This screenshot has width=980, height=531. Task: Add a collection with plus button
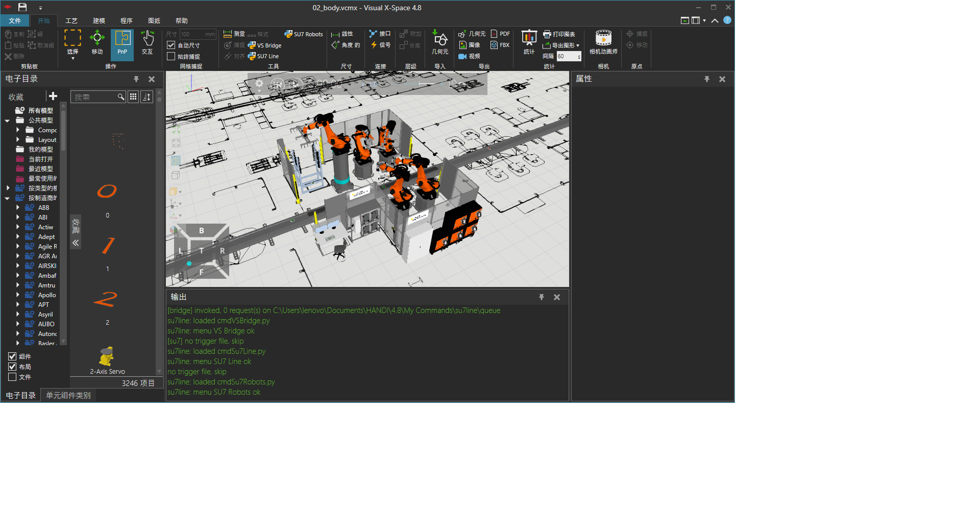pos(53,96)
